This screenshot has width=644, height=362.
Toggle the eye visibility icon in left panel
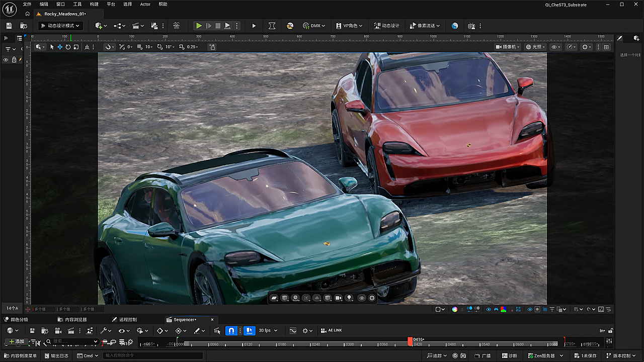point(6,60)
